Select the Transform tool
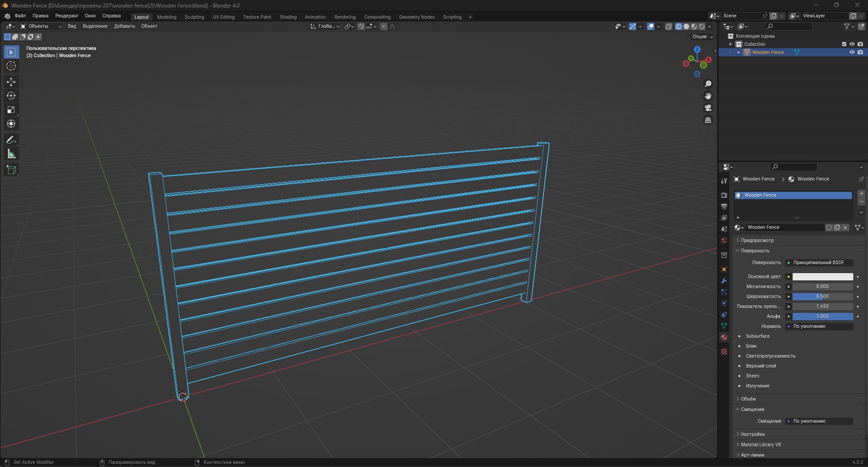 pyautogui.click(x=11, y=124)
